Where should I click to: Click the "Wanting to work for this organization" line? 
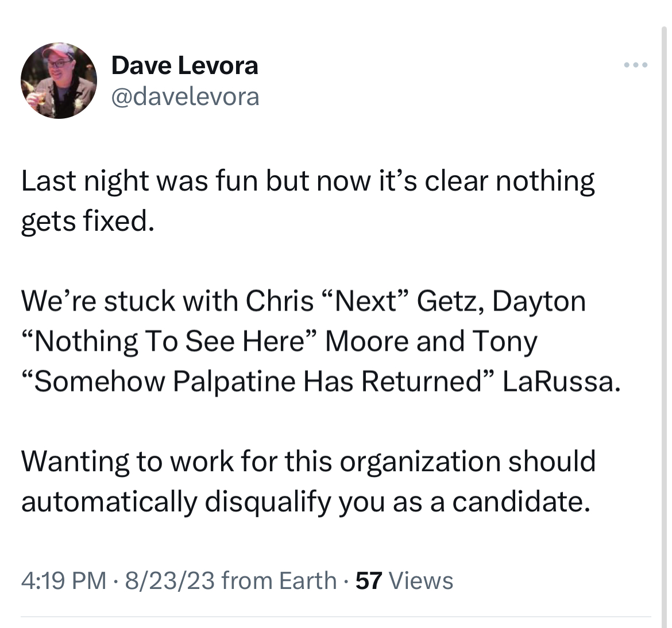coord(308,462)
